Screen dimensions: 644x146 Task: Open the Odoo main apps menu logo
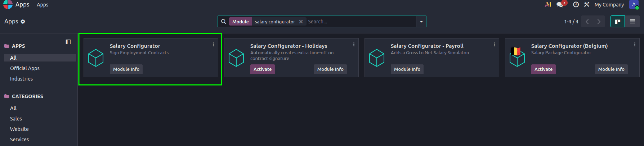coord(8,4)
